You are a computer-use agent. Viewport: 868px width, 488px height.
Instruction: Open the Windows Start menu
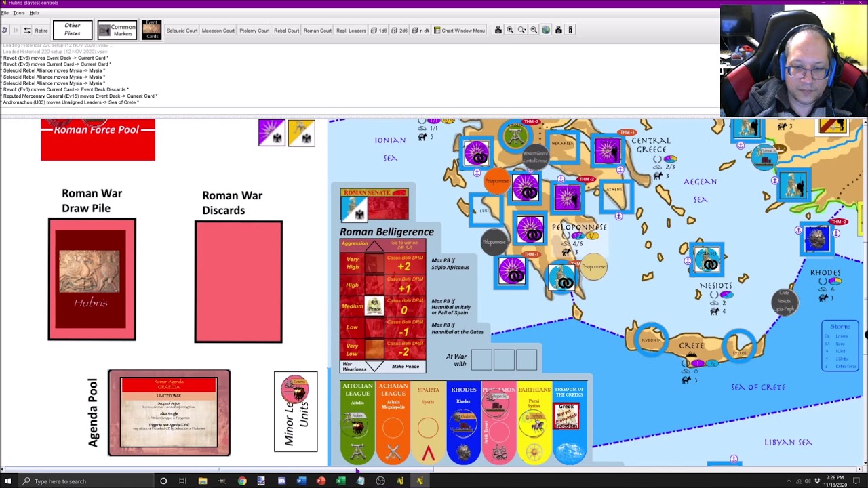(x=8, y=481)
